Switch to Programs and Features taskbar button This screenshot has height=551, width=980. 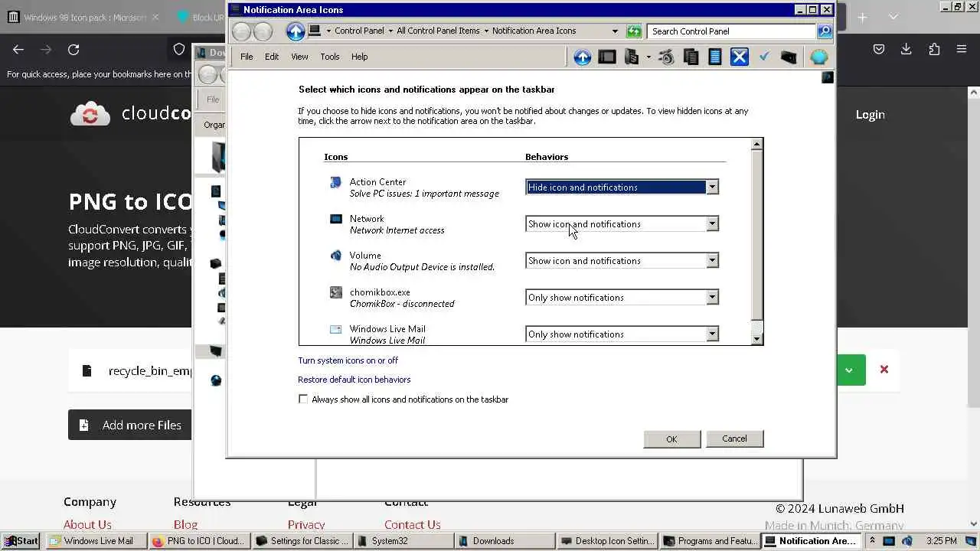pos(709,541)
